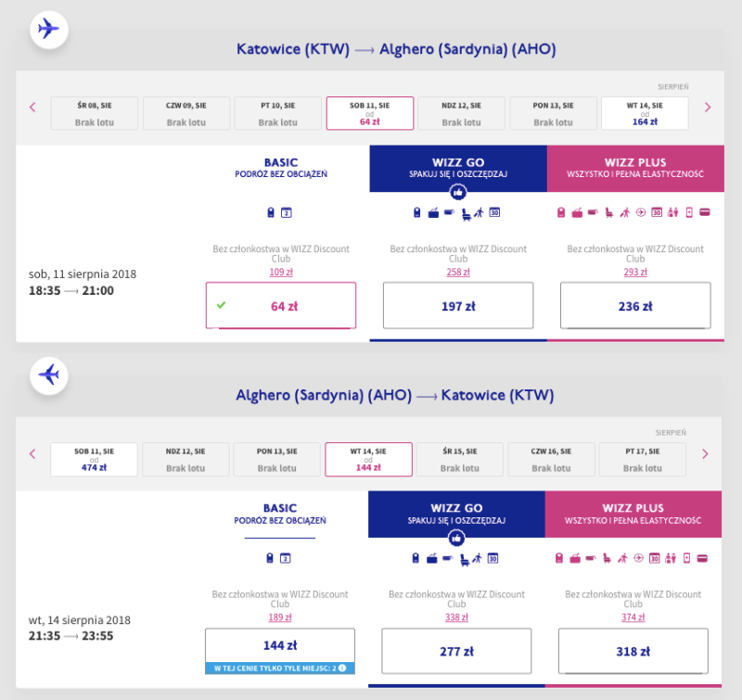Image resolution: width=742 pixels, height=700 pixels.
Task: Click the return flight airplane icon
Action: (49, 375)
